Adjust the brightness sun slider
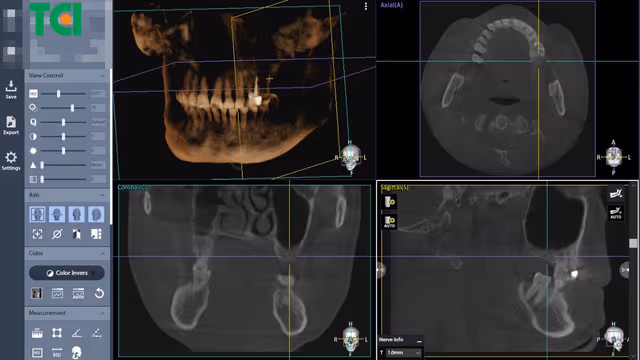The height and width of the screenshot is (360, 640). point(63,151)
